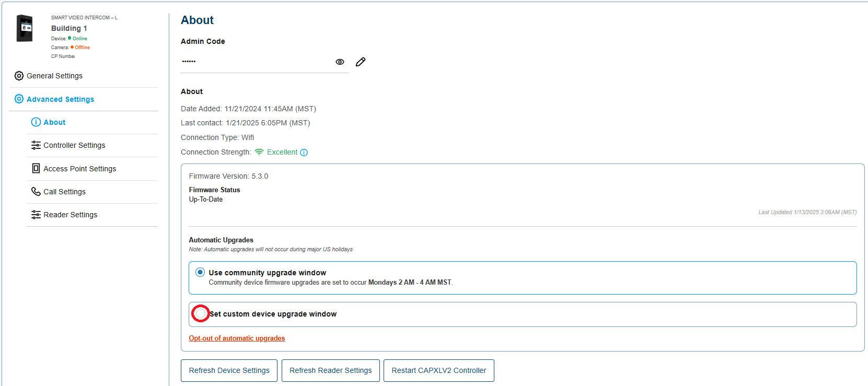The width and height of the screenshot is (868, 386).
Task: Click the Controller Settings sliders icon
Action: 36,145
